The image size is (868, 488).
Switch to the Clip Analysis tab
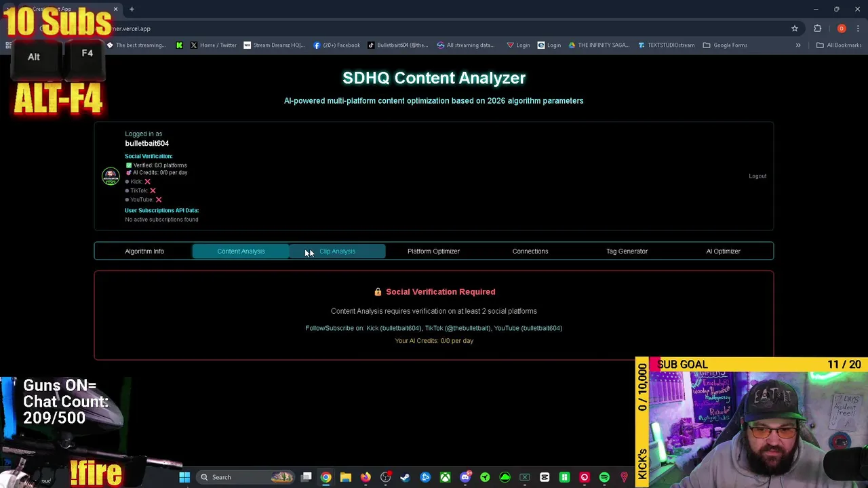pyautogui.click(x=337, y=251)
